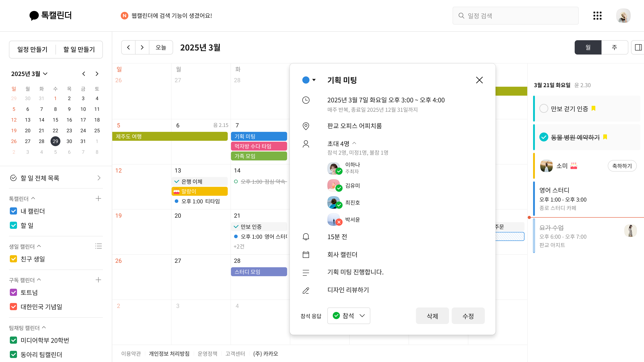Click the bell reminder icon in the popup
This screenshot has height=362, width=644.
[x=306, y=237]
